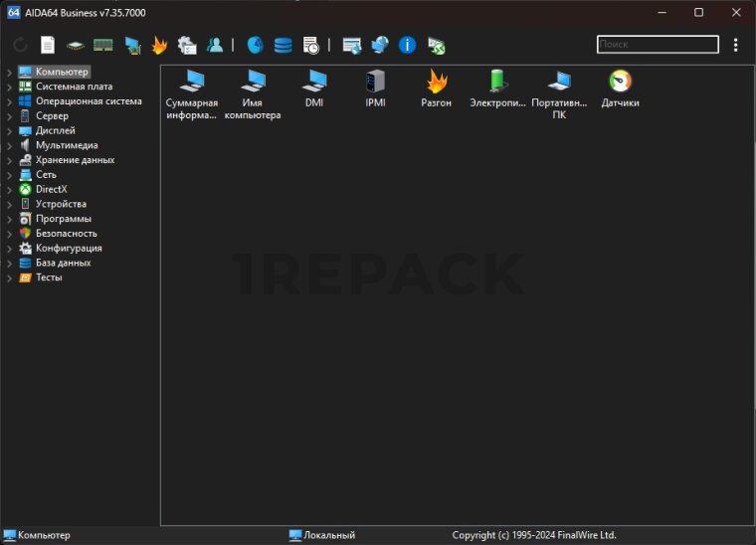Click the blue info icon in toolbar
Screen dimensions: 756x545
[x=407, y=45]
